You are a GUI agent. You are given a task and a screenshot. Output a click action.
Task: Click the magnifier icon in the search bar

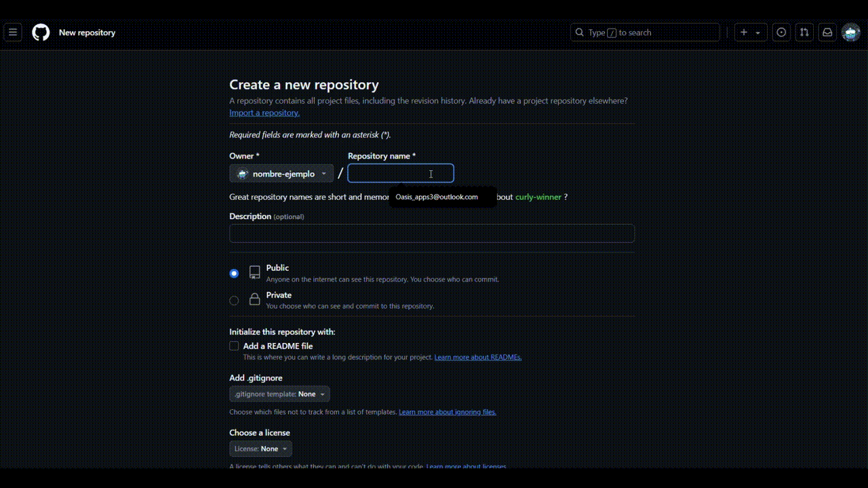[580, 32]
